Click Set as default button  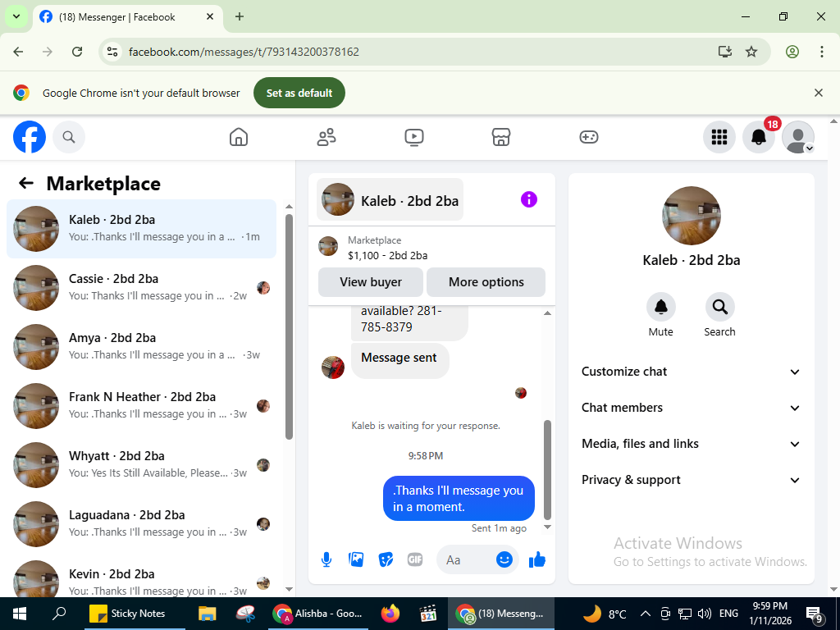[299, 93]
